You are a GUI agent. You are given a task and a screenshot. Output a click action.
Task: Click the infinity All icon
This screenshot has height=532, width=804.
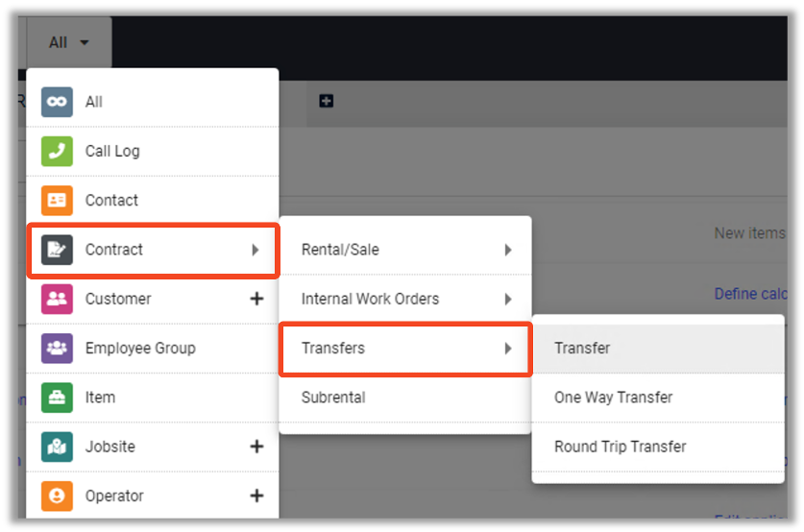tap(57, 102)
